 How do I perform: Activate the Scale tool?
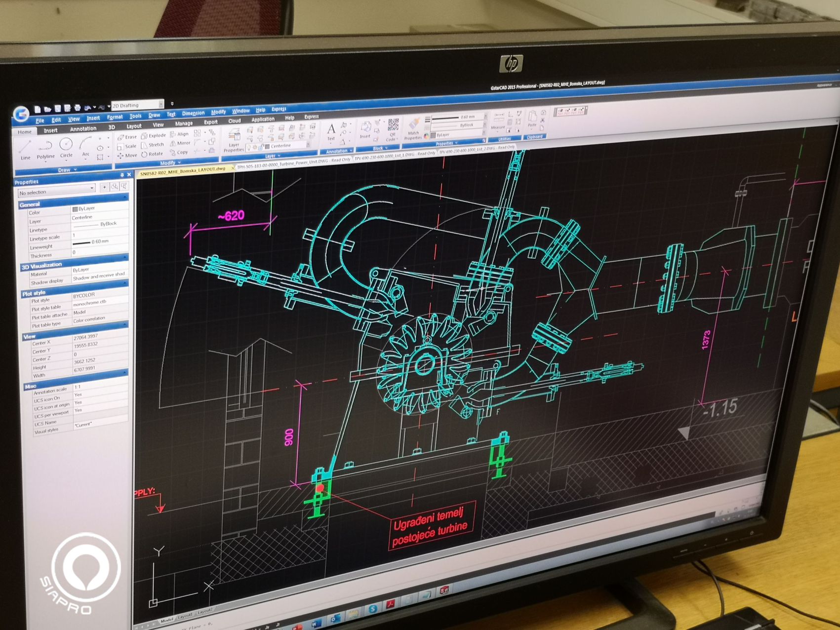(126, 146)
